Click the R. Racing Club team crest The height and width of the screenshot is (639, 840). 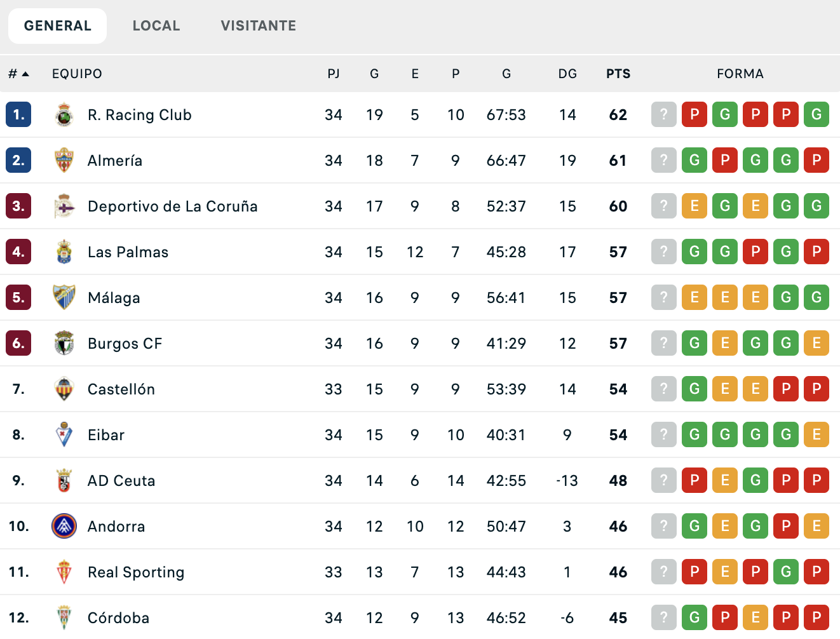[64, 114]
